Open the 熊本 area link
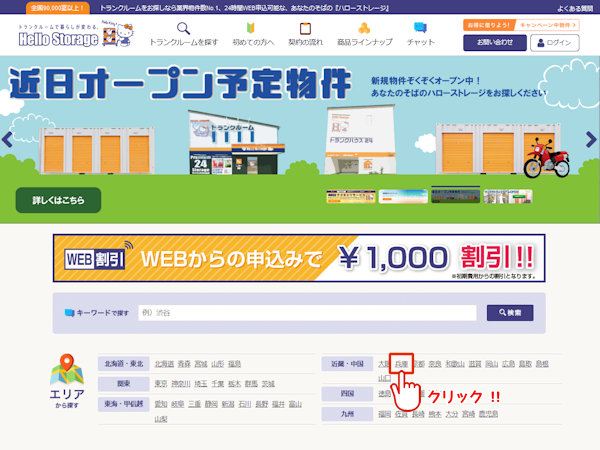 click(x=435, y=414)
